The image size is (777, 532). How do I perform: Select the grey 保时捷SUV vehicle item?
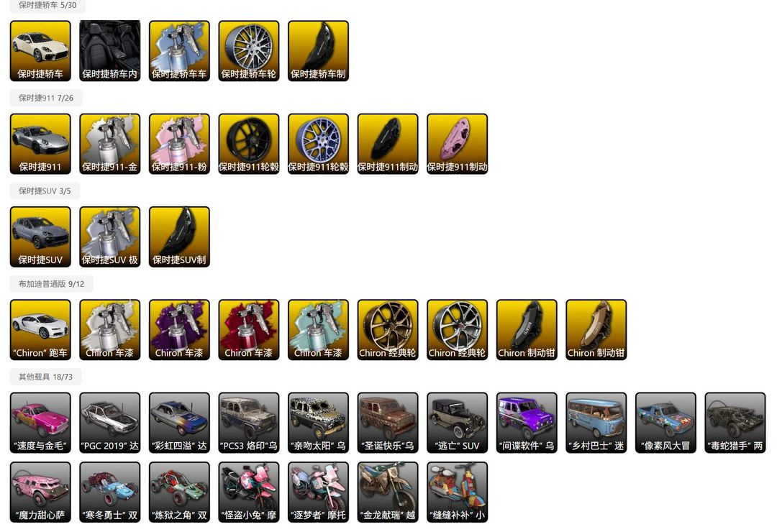click(x=40, y=237)
